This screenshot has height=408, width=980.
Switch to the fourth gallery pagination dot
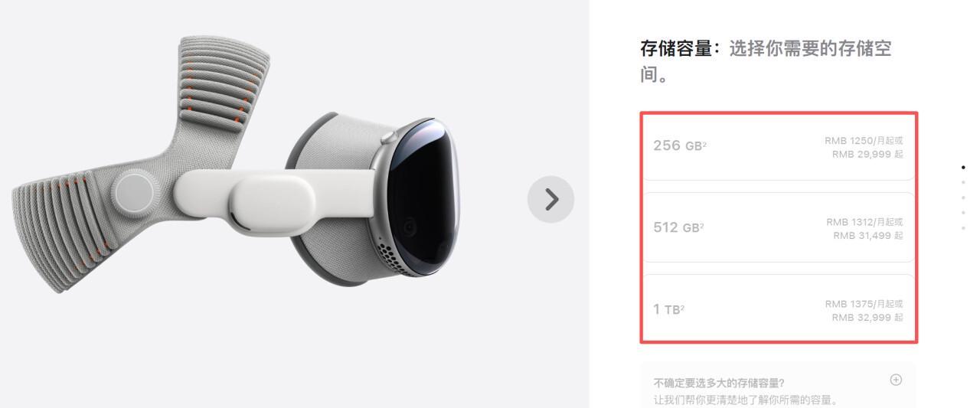point(963,213)
